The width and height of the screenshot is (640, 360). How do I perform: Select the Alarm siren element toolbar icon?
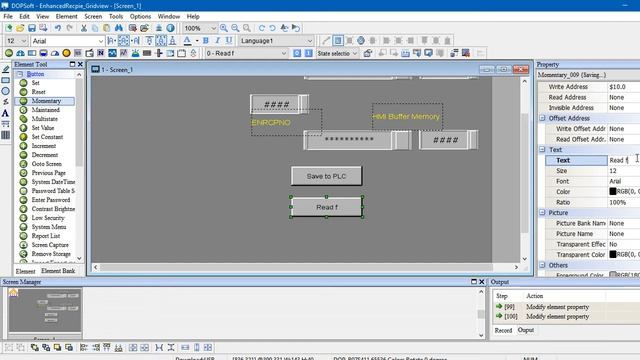(135, 53)
